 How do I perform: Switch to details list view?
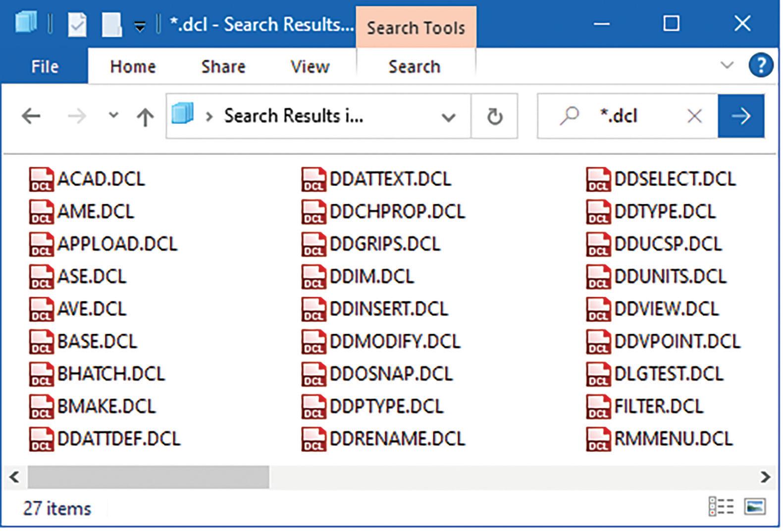pos(721,507)
